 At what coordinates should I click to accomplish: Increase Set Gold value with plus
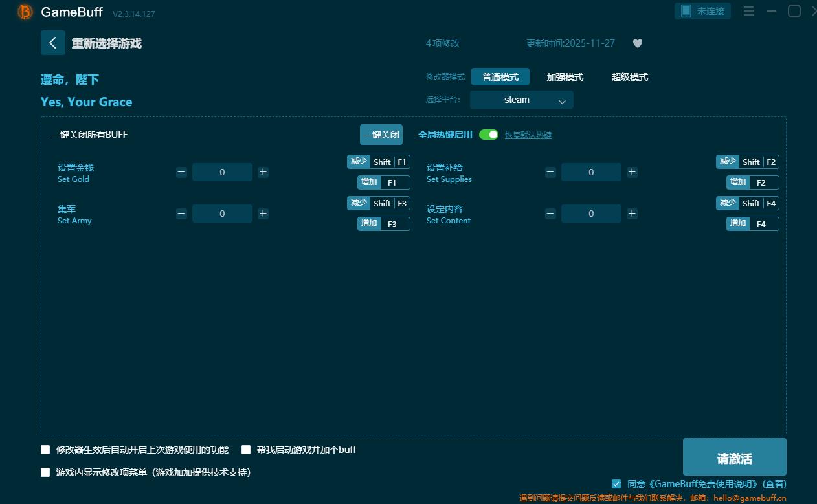(263, 172)
